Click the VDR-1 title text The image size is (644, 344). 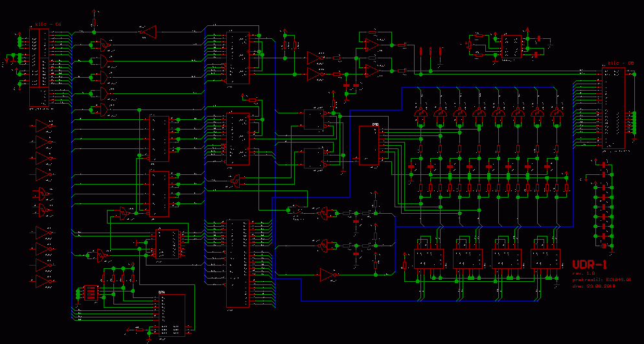pos(590,264)
